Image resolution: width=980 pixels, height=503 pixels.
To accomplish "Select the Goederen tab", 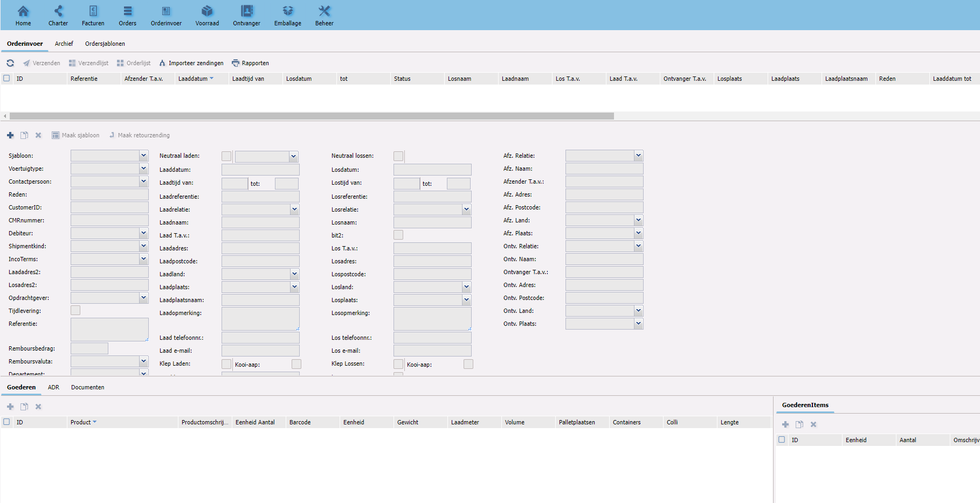I will coord(22,387).
